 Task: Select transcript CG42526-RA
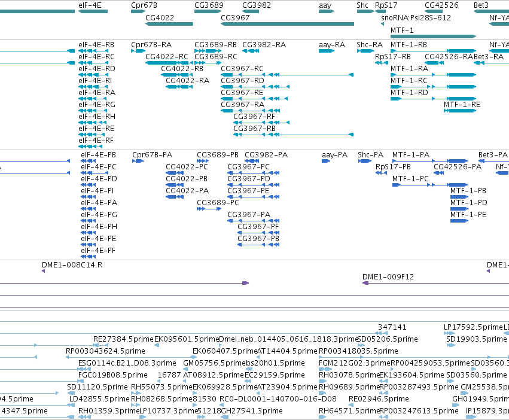point(449,57)
